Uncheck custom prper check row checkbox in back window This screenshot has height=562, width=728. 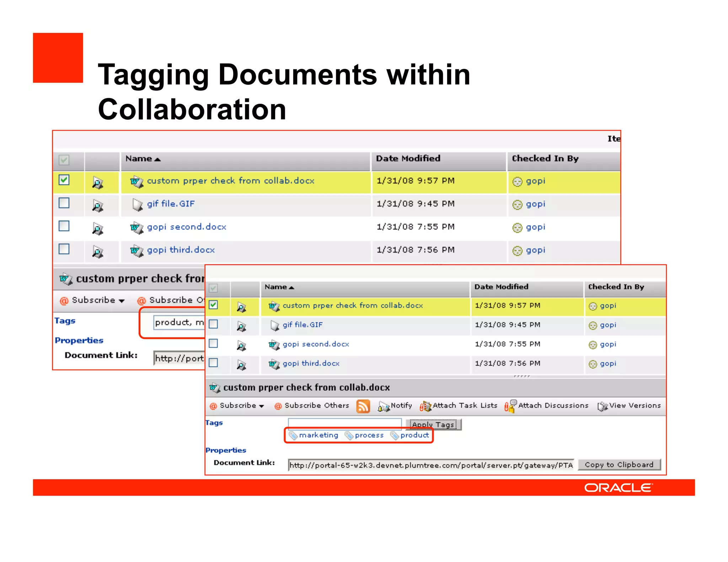pyautogui.click(x=64, y=180)
